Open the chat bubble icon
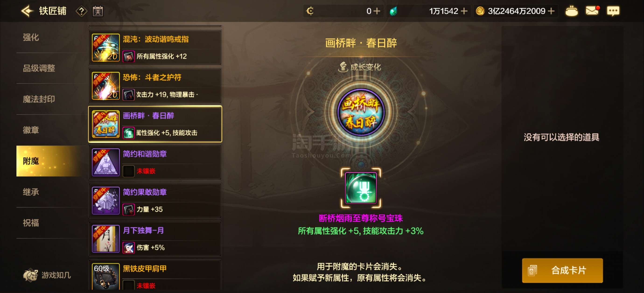The height and width of the screenshot is (293, 644). (x=613, y=11)
